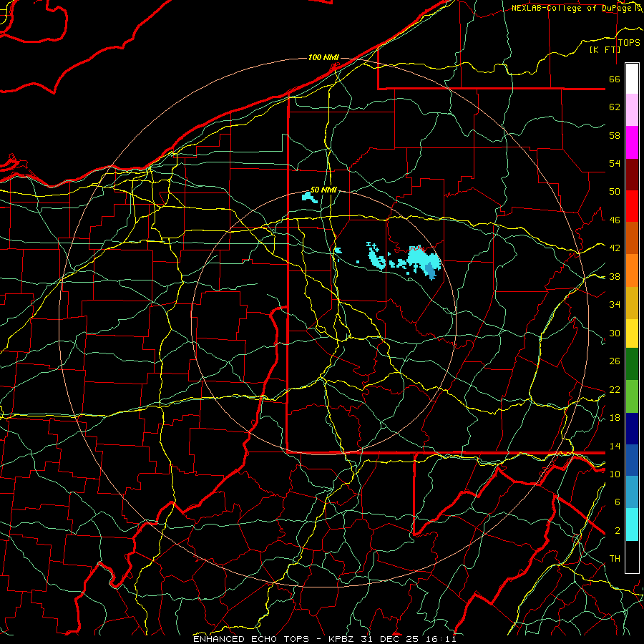This screenshot has height=644, width=644.
Task: Click the small cyan echo below the 50 NMI label
Action: pyautogui.click(x=309, y=197)
